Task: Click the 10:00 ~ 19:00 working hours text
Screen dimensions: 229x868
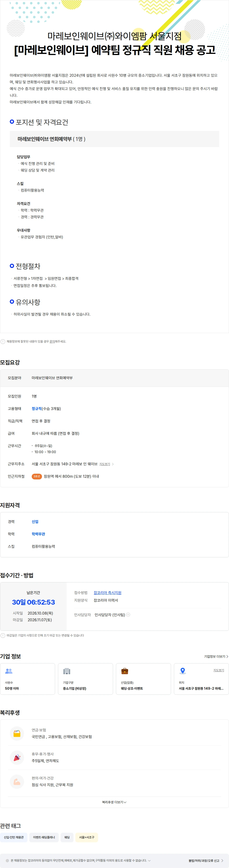Action: 45,452
